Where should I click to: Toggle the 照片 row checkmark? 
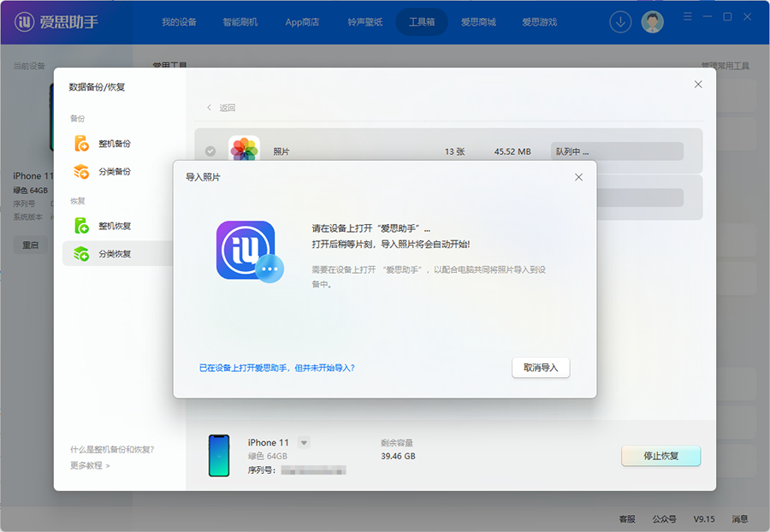pos(210,151)
